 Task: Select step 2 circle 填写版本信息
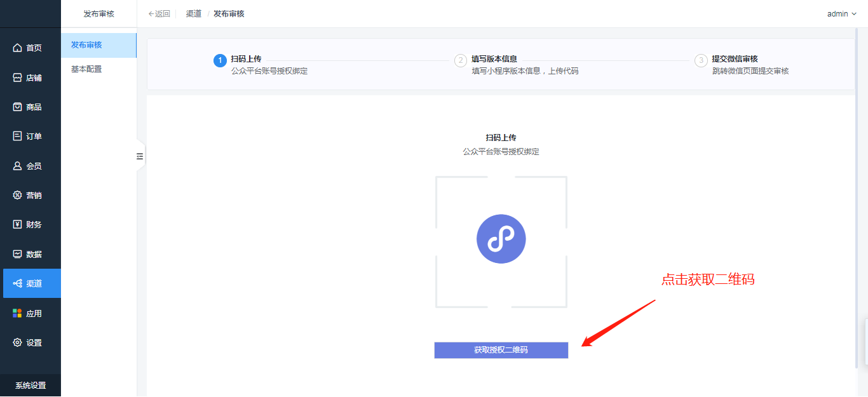[461, 60]
